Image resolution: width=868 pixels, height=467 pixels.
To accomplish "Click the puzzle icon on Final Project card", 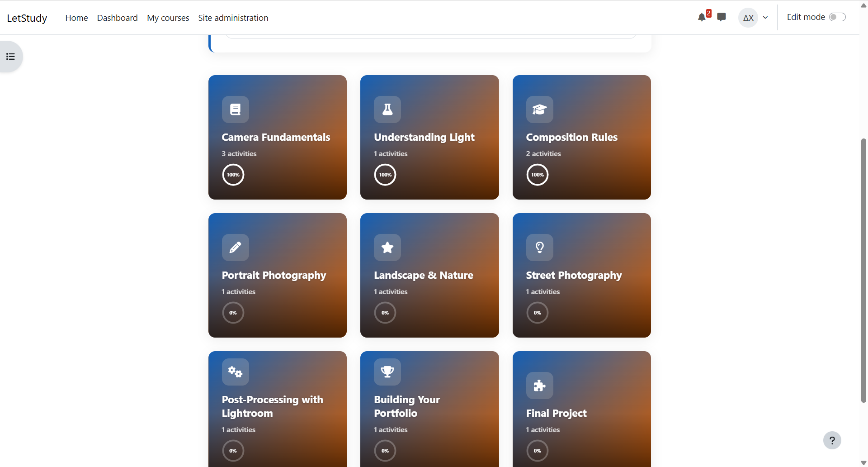I will tap(539, 386).
